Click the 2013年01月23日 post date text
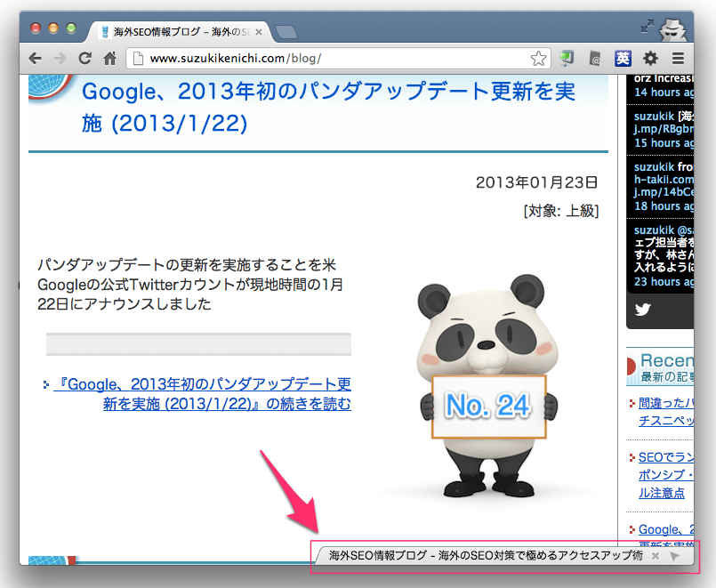 click(536, 182)
